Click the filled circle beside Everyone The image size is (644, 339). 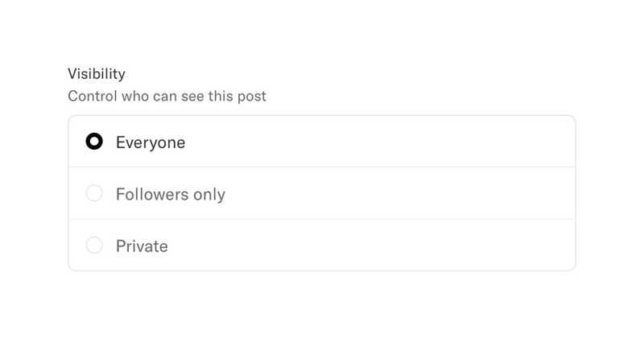94,143
